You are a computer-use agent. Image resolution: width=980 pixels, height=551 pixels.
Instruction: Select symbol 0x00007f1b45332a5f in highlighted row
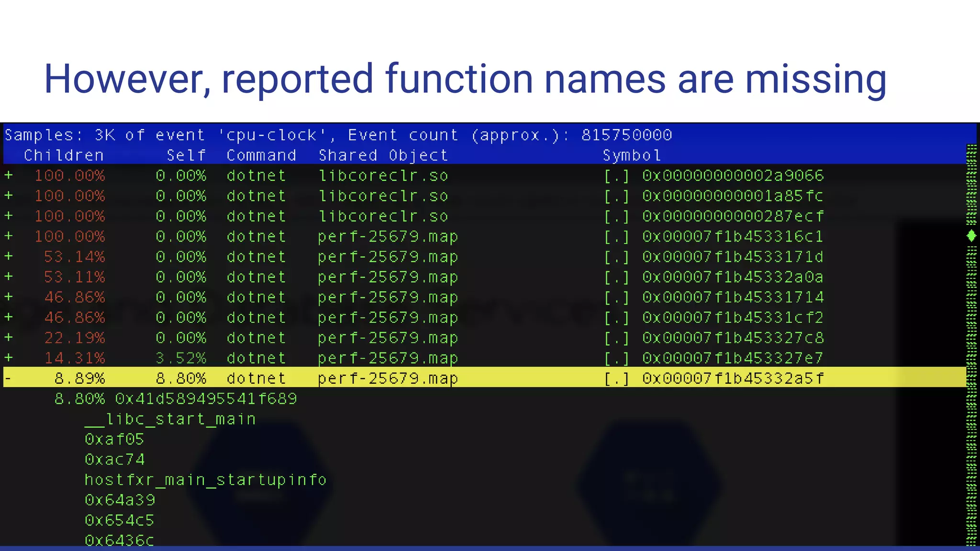coord(733,378)
